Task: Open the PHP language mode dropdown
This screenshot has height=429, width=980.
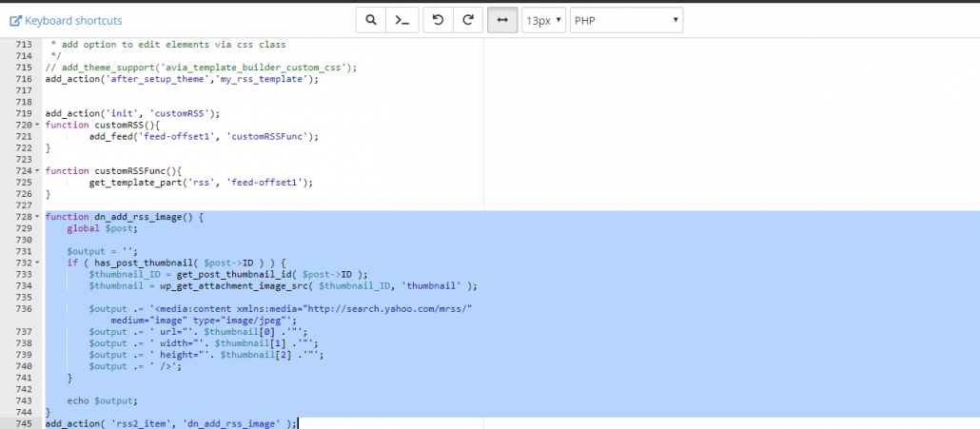Action: pos(626,20)
